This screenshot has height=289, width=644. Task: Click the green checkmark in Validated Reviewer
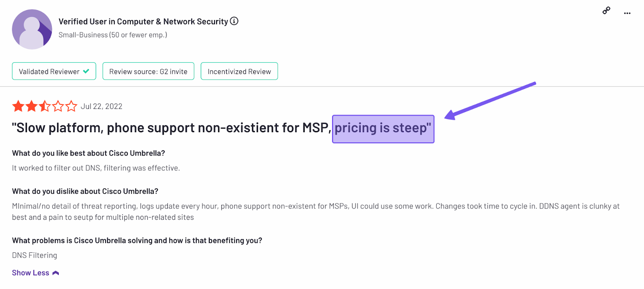coord(86,71)
